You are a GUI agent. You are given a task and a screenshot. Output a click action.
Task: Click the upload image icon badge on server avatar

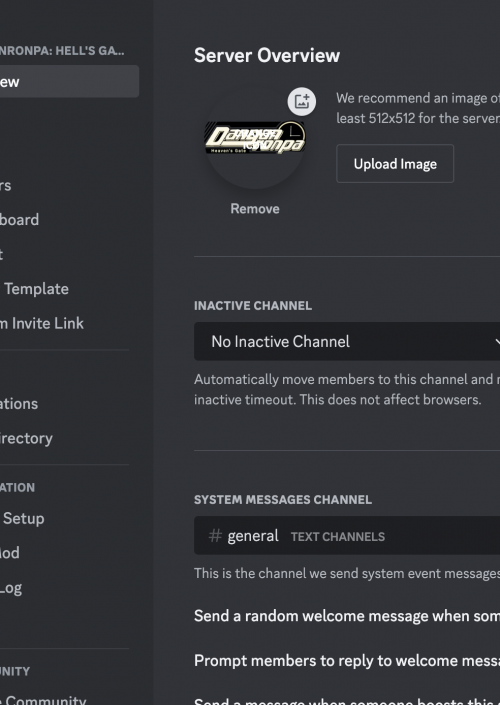click(x=302, y=102)
